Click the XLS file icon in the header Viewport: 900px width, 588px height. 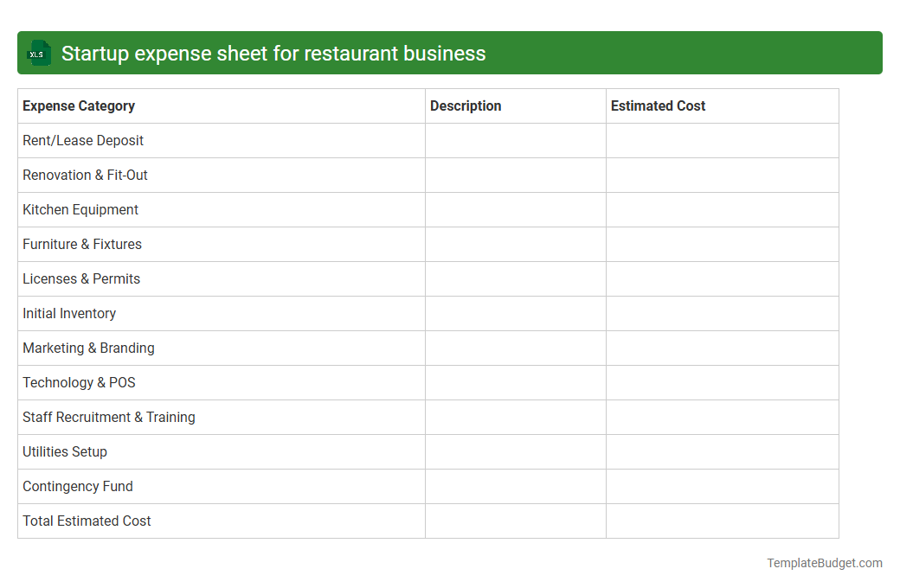[x=38, y=53]
